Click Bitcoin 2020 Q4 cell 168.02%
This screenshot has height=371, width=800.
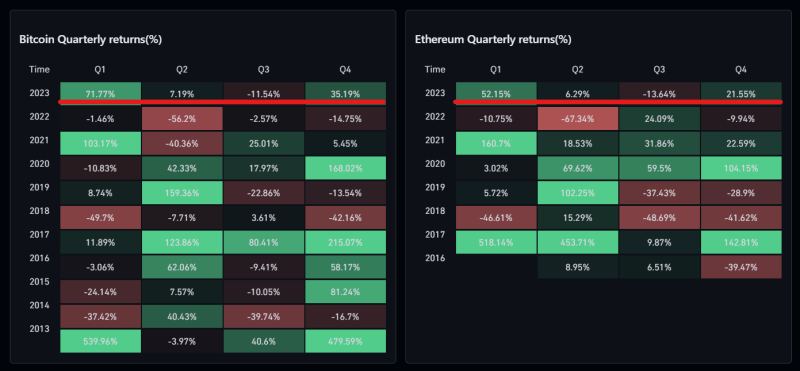tap(345, 168)
